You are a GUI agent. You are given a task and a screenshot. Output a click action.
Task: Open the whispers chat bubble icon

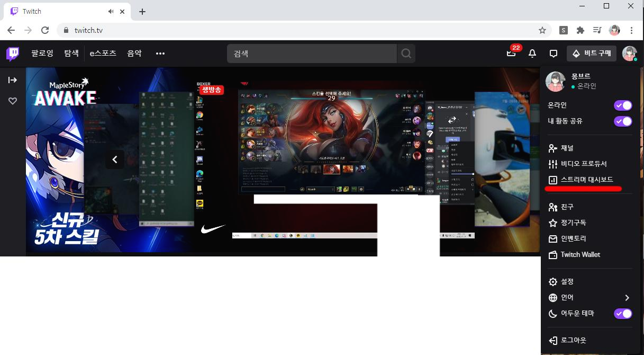click(554, 54)
